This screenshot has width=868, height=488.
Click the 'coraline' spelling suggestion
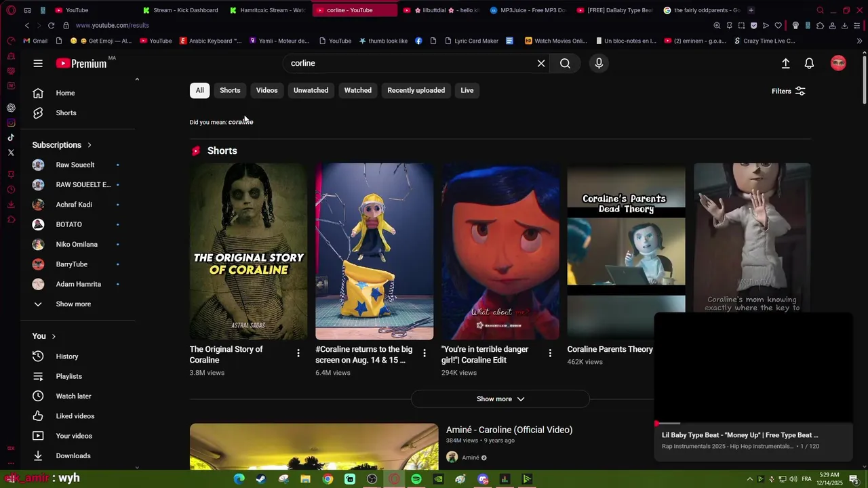[x=241, y=122]
